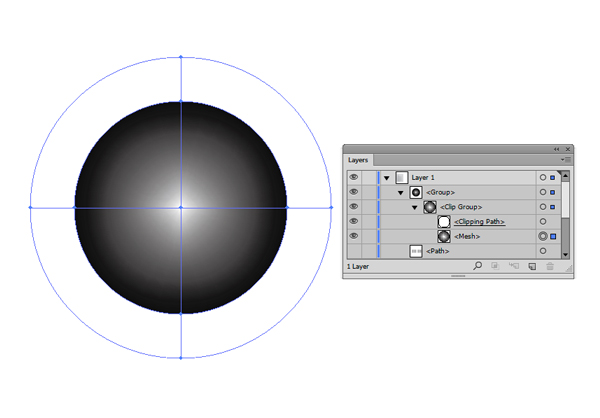Screen dimensions: 600x418
Task: Click Create New Sublayer icon
Action: coord(514,266)
